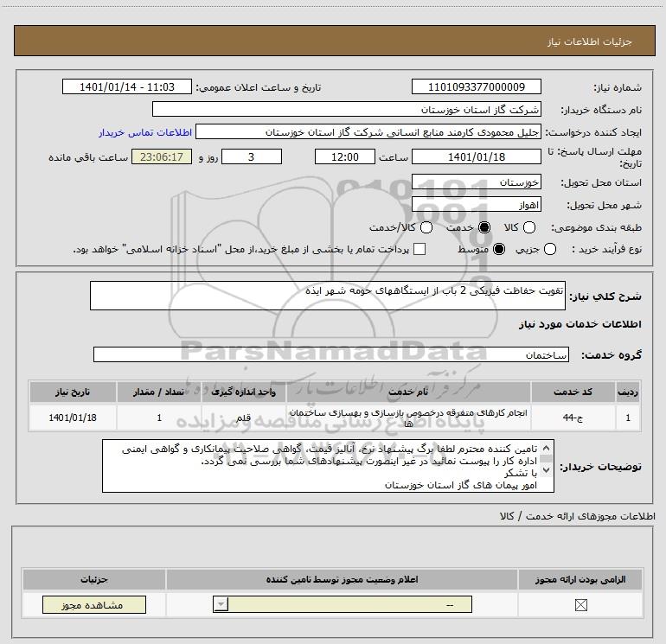Click the مشاهده مجوز button

[94, 604]
